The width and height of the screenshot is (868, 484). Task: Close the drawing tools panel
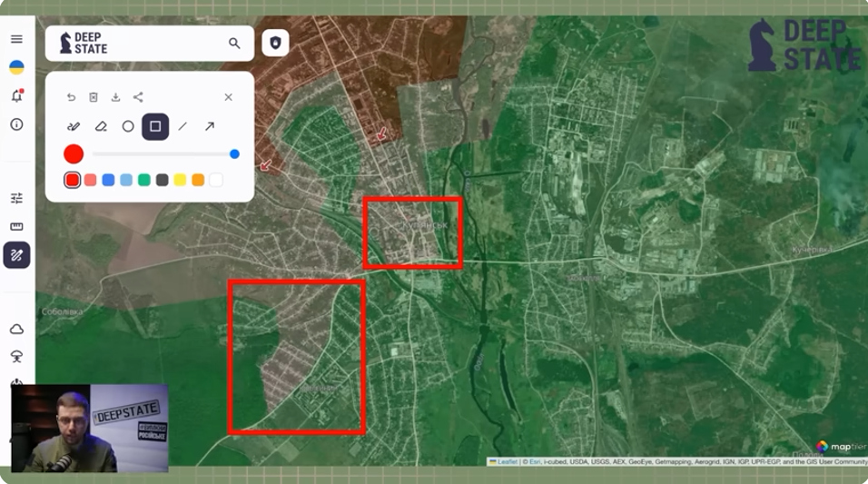click(x=228, y=97)
